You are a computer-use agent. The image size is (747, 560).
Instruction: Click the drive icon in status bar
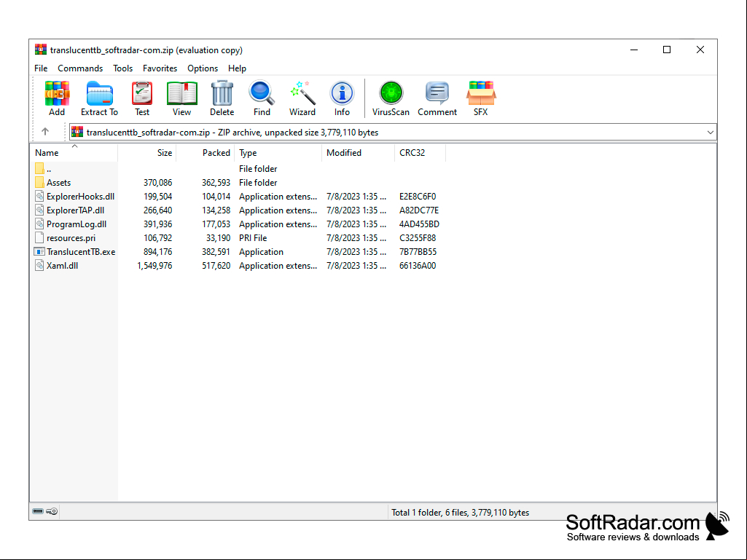pyautogui.click(x=38, y=511)
